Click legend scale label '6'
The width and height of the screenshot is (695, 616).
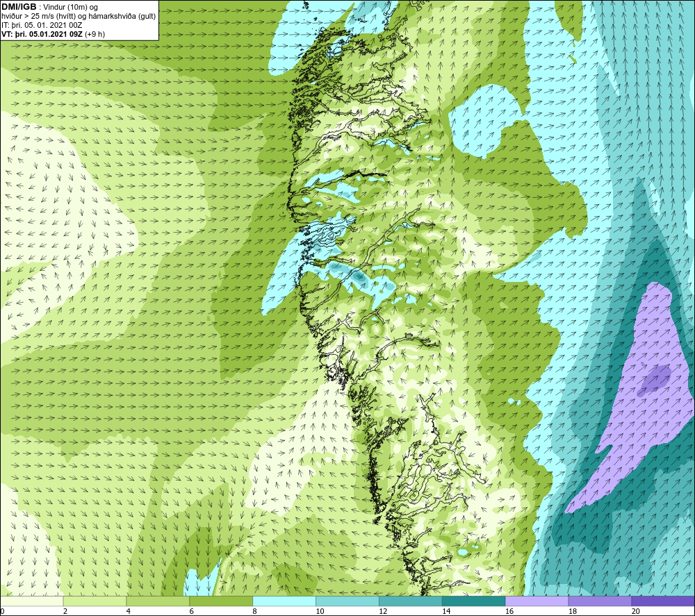[x=192, y=611]
